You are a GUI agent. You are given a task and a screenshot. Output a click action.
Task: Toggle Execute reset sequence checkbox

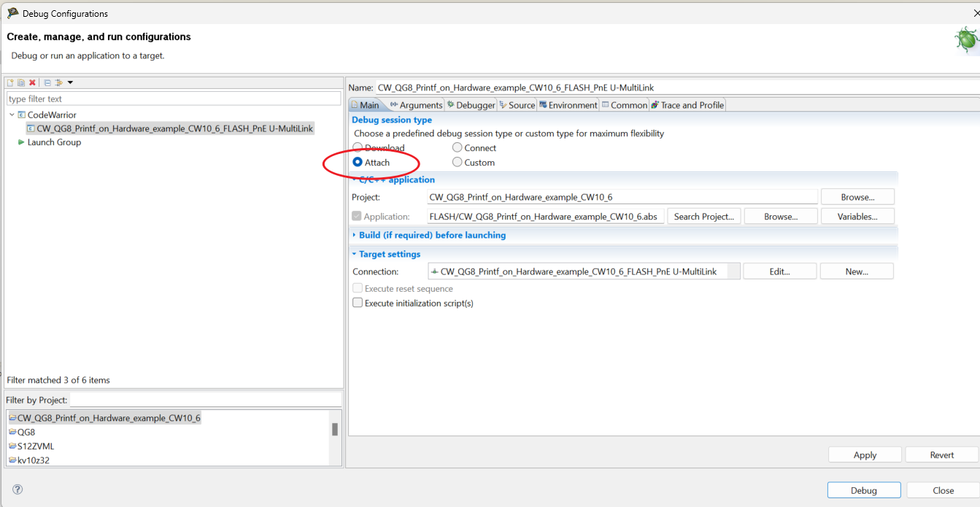(358, 288)
